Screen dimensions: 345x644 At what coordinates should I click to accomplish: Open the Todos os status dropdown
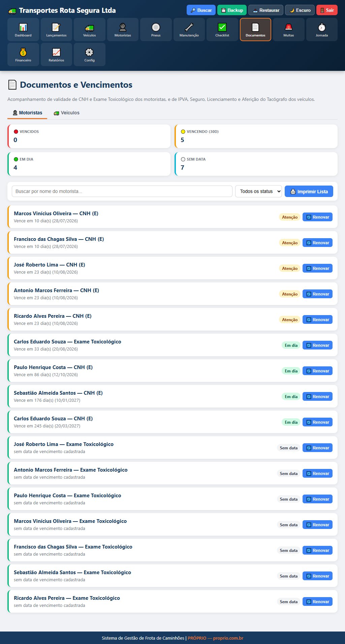pos(258,191)
